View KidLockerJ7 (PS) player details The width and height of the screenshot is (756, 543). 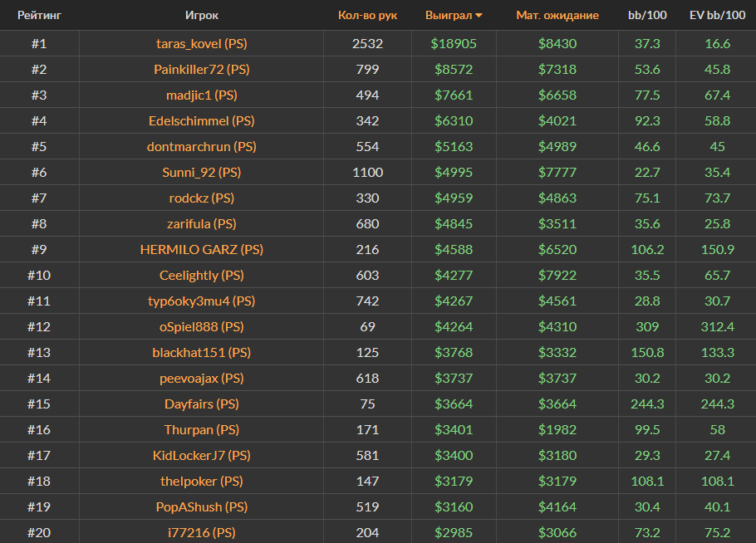[202, 456]
